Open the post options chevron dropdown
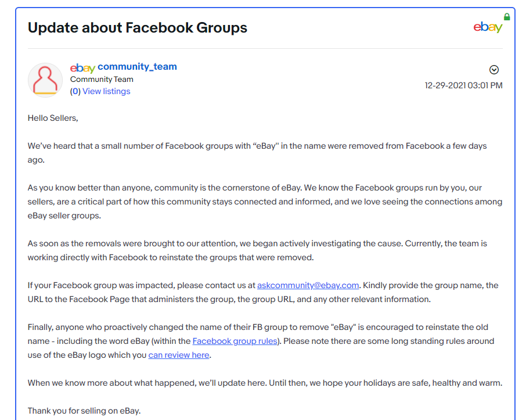 click(494, 70)
